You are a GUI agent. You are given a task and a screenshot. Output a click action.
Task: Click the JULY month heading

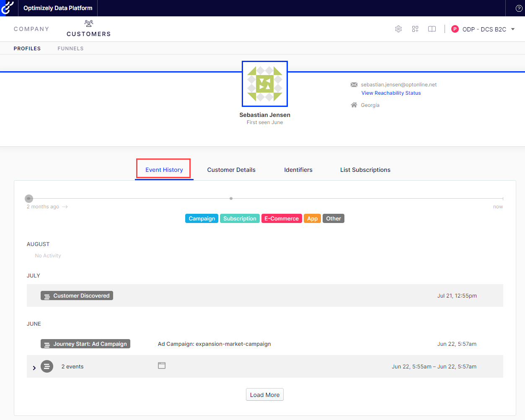[34, 275]
